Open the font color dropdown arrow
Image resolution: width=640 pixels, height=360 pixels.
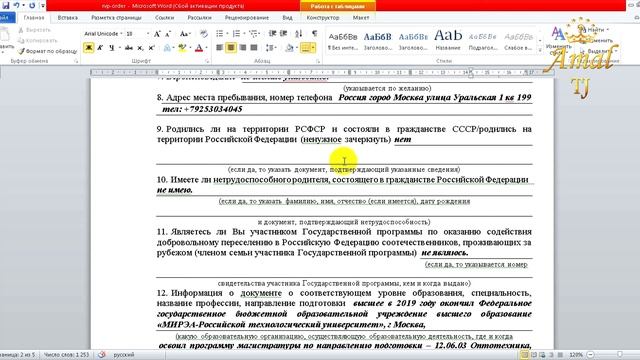pos(206,48)
